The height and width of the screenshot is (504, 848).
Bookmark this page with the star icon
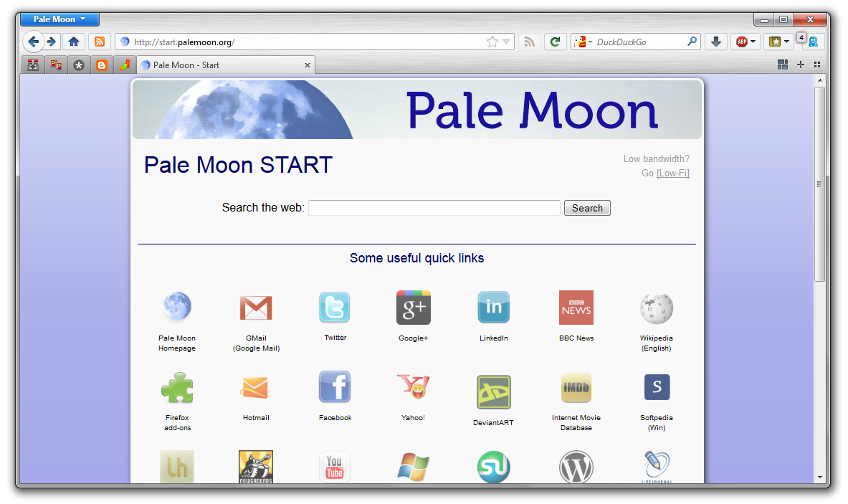pyautogui.click(x=492, y=42)
